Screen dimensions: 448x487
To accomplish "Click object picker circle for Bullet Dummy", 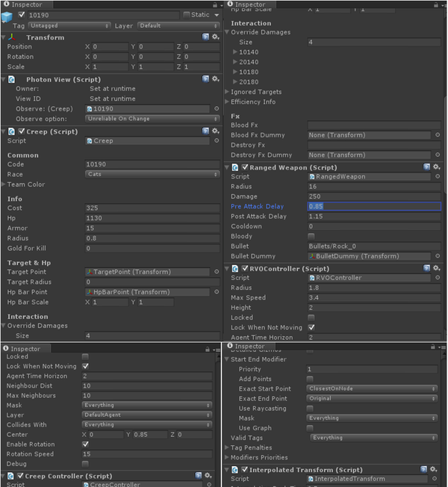I will click(x=438, y=255).
